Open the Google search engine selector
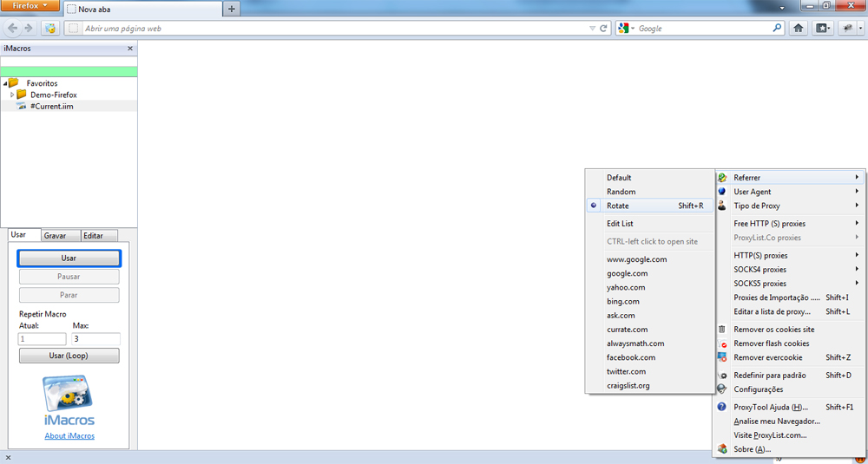This screenshot has width=868, height=464. tap(627, 29)
